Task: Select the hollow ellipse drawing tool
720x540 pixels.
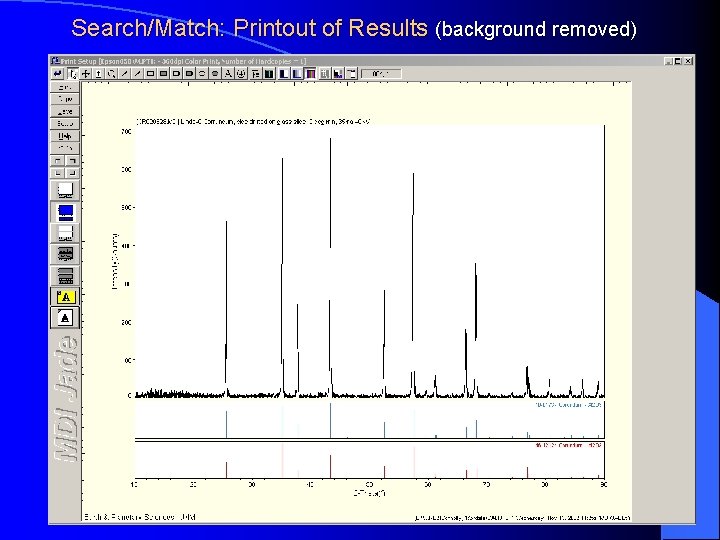Action: point(202,73)
